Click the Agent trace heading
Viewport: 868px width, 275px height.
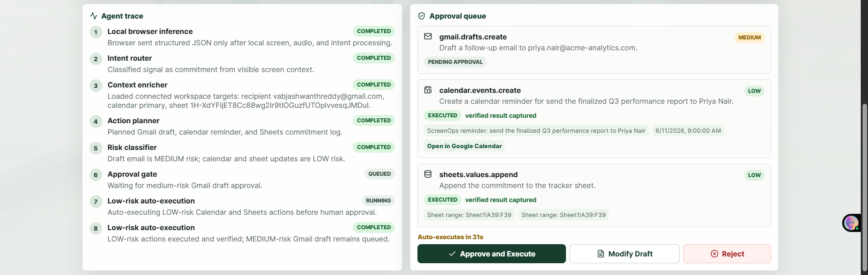(122, 16)
